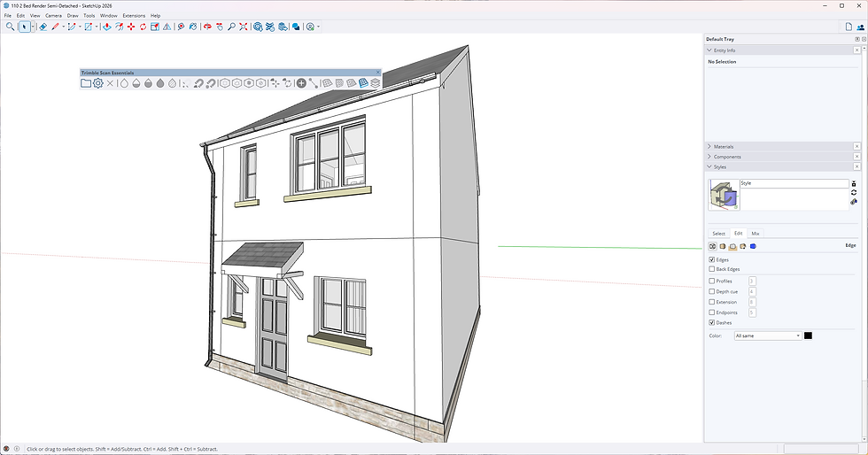Open the 3D Warehouse globe icon

pos(258,27)
